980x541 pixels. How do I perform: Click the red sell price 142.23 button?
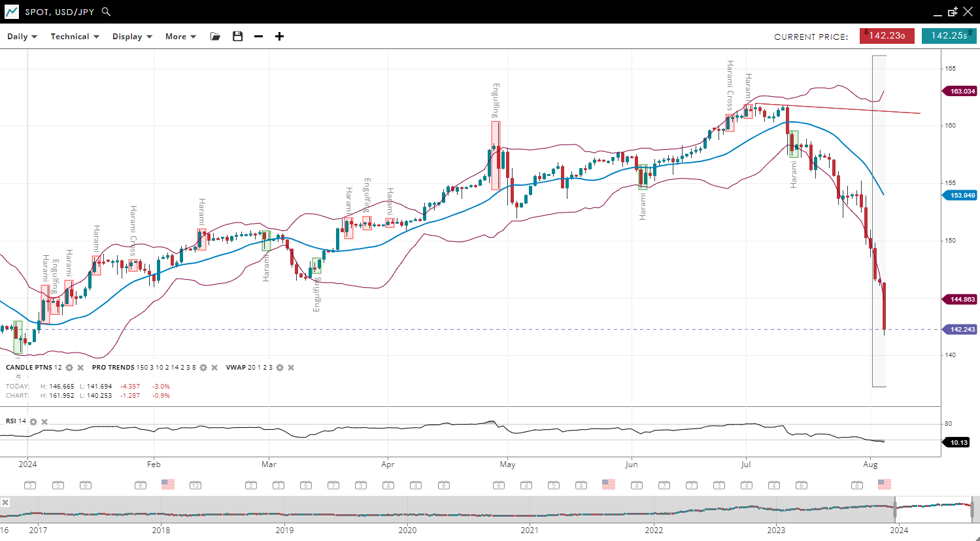coord(887,36)
